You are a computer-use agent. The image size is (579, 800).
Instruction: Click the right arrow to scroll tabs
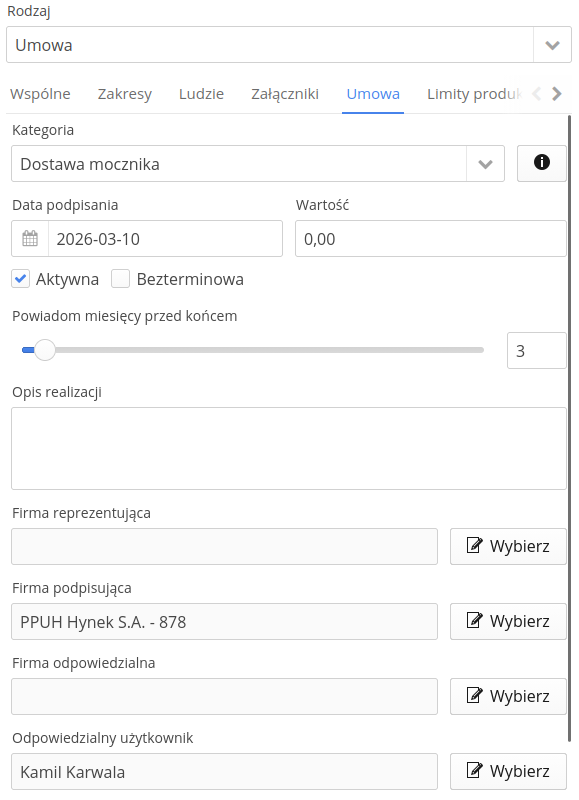click(557, 94)
